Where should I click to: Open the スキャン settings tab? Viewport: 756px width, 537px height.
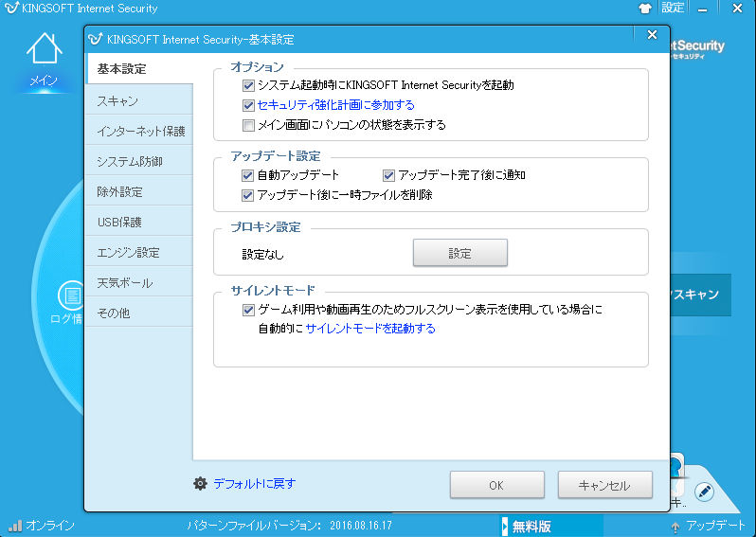coord(139,100)
